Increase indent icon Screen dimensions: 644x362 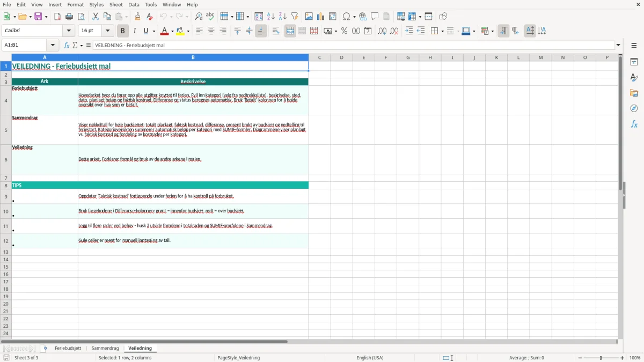point(409,31)
